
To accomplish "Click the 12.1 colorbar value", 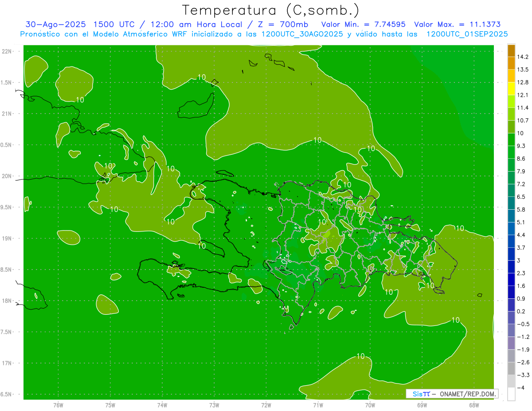I will (x=522, y=95).
